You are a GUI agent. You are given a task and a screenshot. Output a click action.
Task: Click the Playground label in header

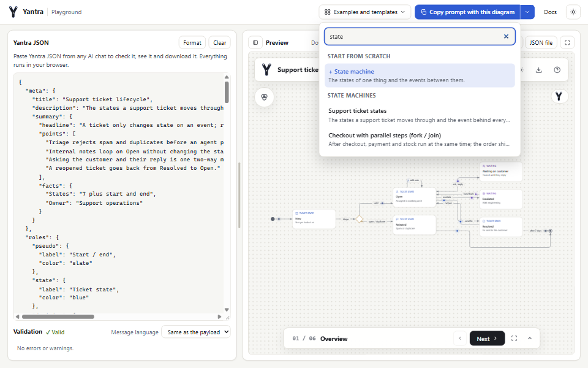(66, 12)
